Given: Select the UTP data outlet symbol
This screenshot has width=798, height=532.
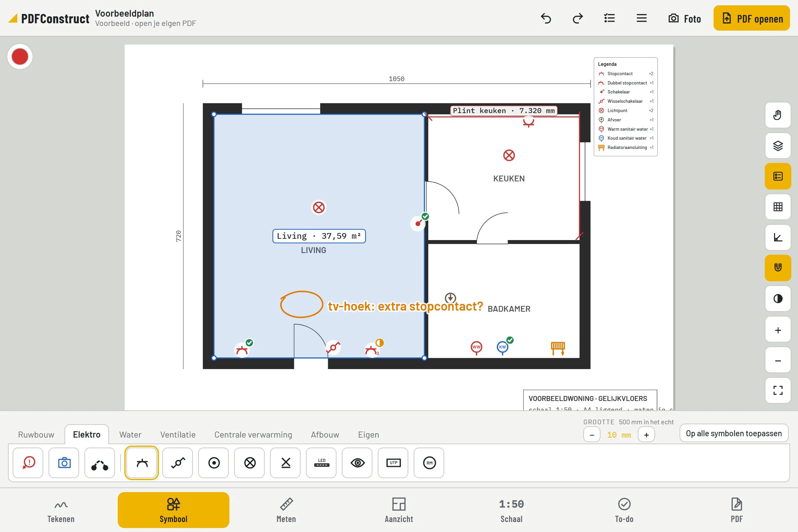Looking at the screenshot, I should click(393, 463).
